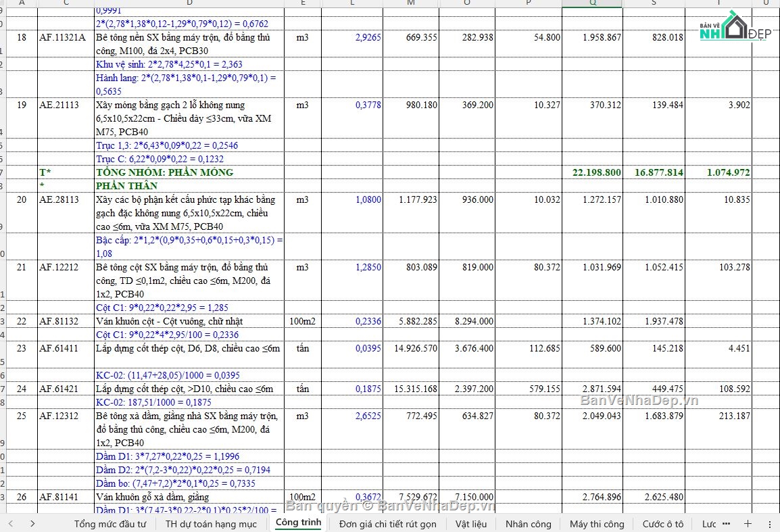
Task: Open the Vật liệu sheet tab
Action: tap(470, 523)
